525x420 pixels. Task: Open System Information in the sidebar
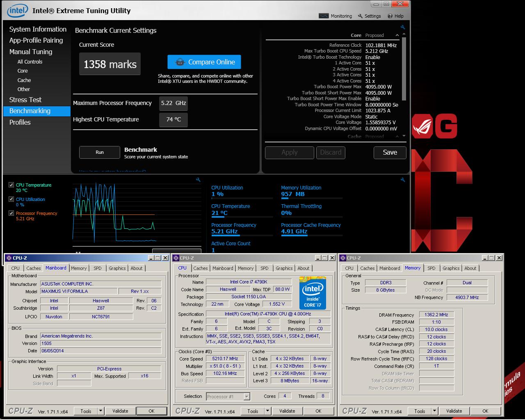coord(38,30)
